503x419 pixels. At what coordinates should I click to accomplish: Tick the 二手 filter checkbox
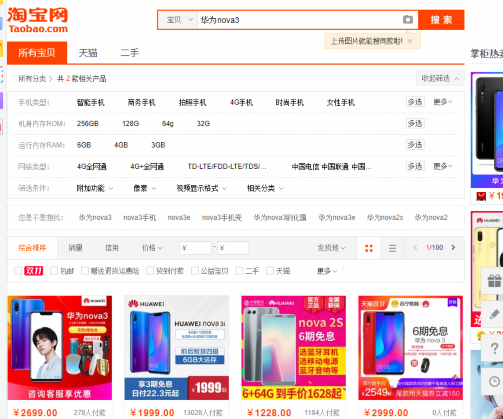(239, 271)
